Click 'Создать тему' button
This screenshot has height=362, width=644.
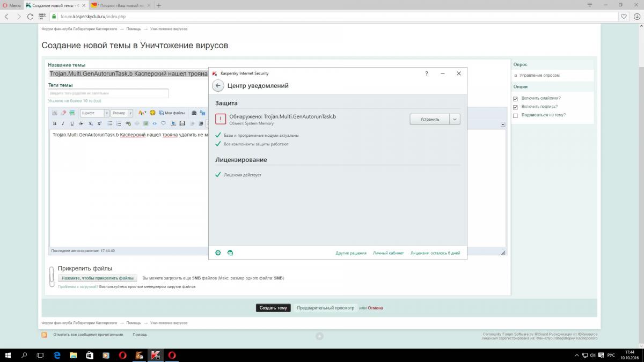pos(273,308)
